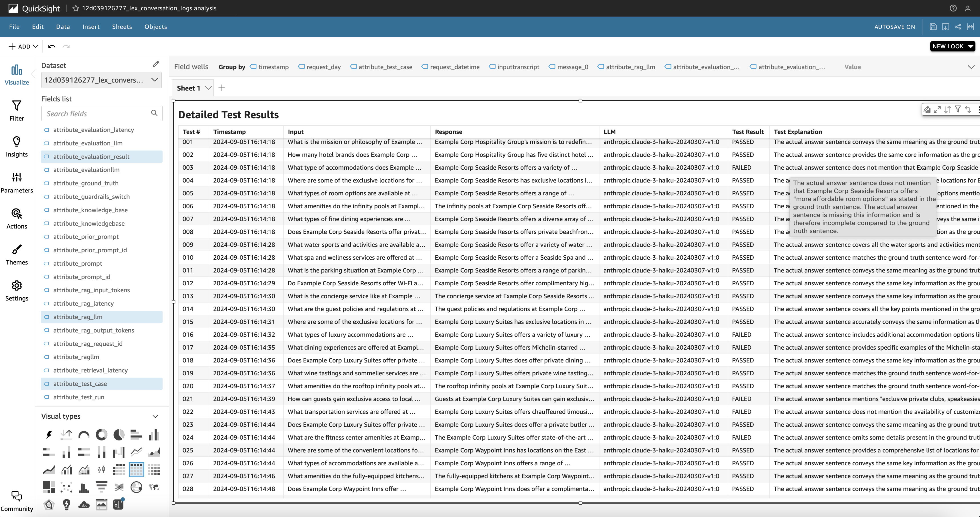Favorite the analysis with star icon
980x517 pixels.
click(76, 8)
